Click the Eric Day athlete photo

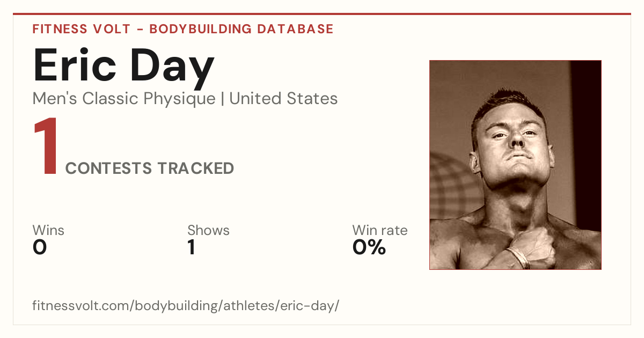[x=515, y=165]
